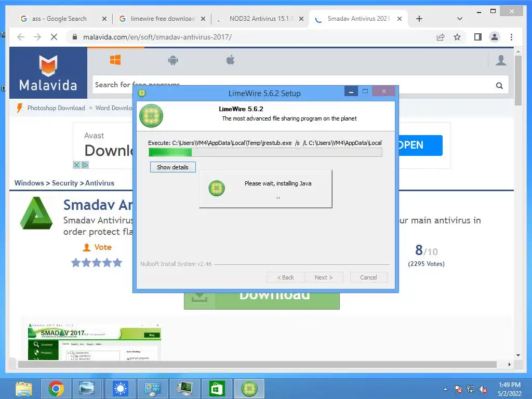This screenshot has width=532, height=399.
Task: Click the Smadav green triangle logo
Action: click(36, 214)
